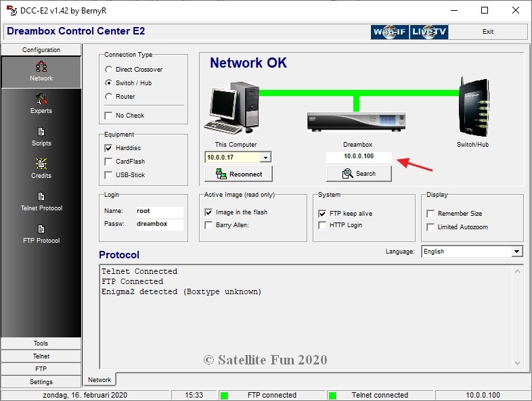The height and width of the screenshot is (401, 532).
Task: Check the USB-Stick equipment checkbox
Action: [108, 175]
